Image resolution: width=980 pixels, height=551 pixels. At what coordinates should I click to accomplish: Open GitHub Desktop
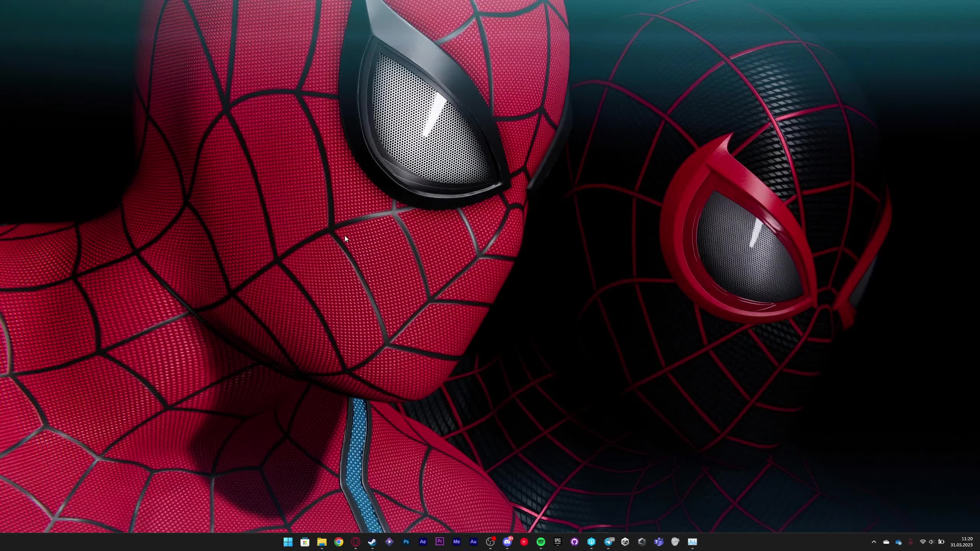pyautogui.click(x=574, y=541)
